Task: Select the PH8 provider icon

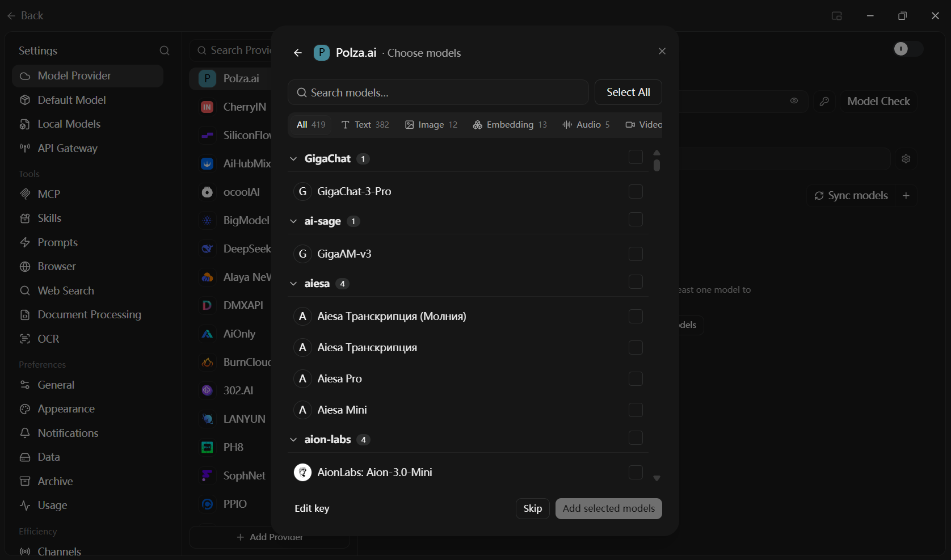Action: pyautogui.click(x=207, y=448)
